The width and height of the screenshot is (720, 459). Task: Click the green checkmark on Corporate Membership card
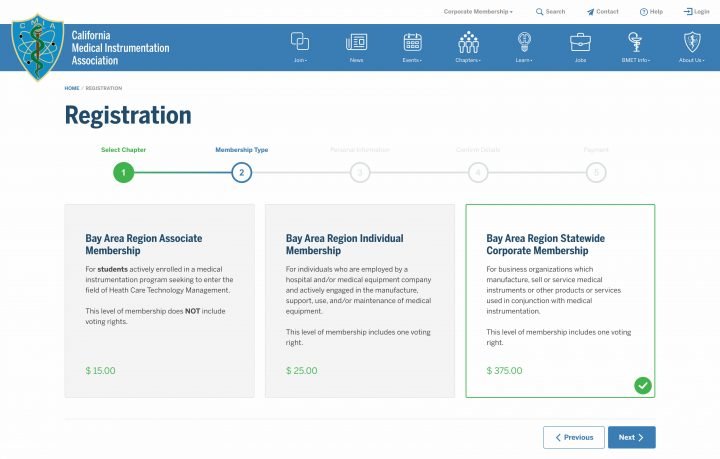643,386
